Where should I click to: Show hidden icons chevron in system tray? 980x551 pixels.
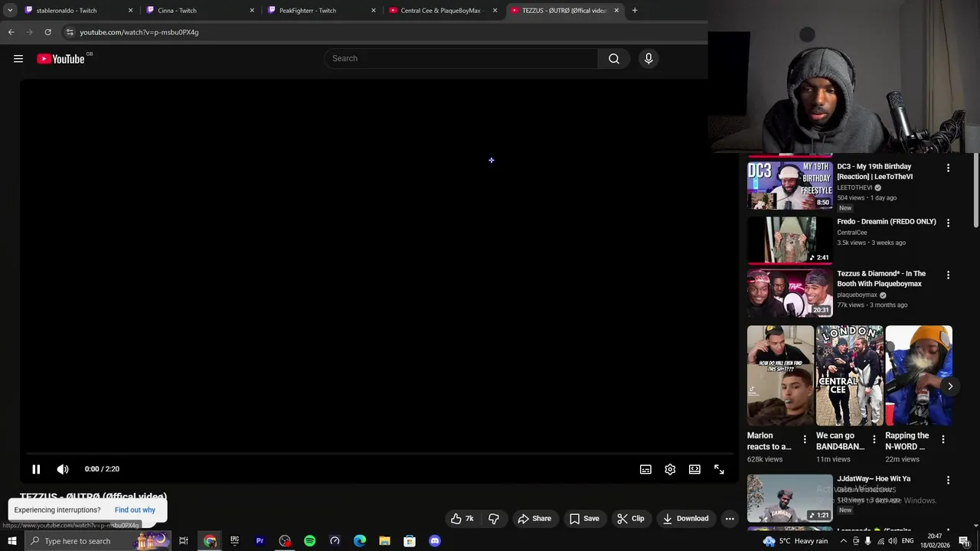point(843,541)
